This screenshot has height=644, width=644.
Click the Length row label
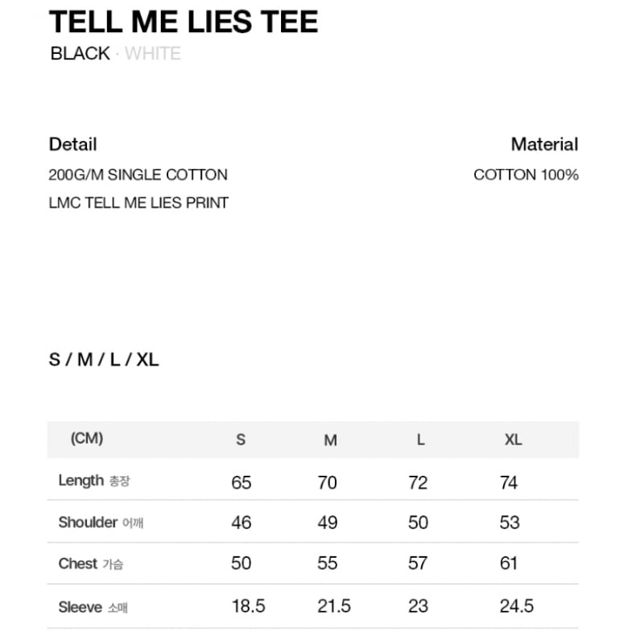94,480
